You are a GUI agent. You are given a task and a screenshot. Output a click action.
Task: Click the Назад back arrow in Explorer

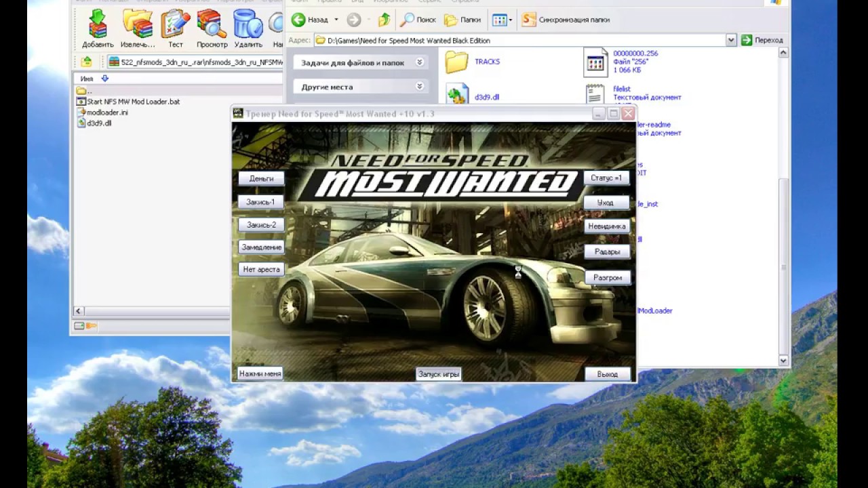[x=298, y=20]
